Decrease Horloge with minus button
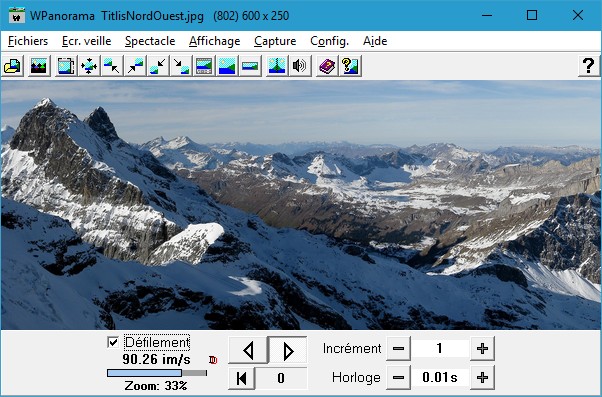Image resolution: width=602 pixels, height=397 pixels. [x=398, y=377]
